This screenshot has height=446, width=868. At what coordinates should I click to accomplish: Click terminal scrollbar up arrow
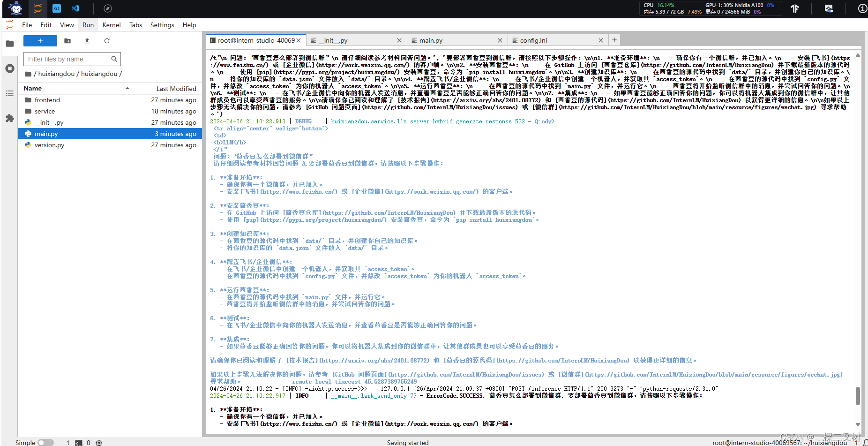(x=858, y=55)
